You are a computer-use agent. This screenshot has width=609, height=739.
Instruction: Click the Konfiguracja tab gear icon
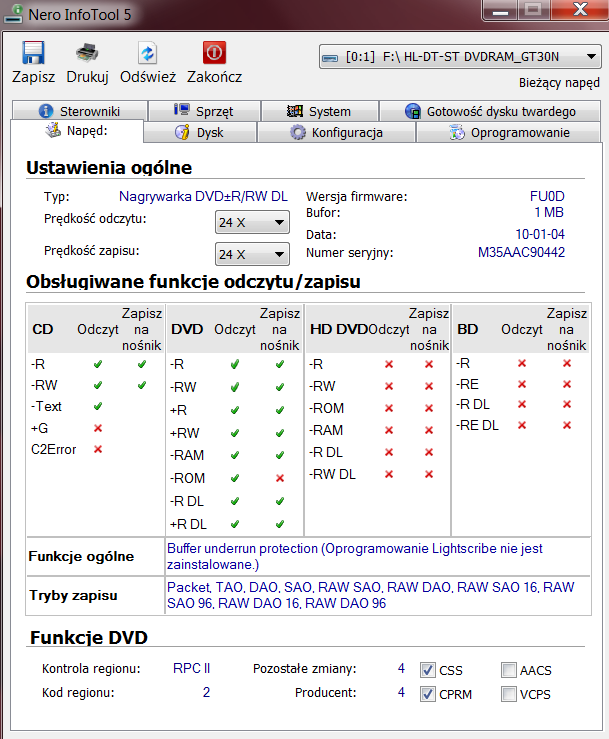[x=297, y=132]
